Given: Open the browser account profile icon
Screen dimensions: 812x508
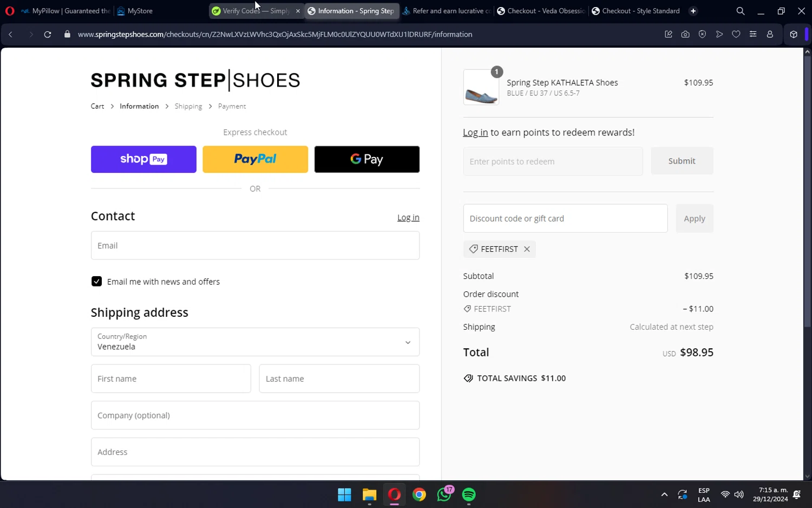Looking at the screenshot, I should click(x=770, y=34).
